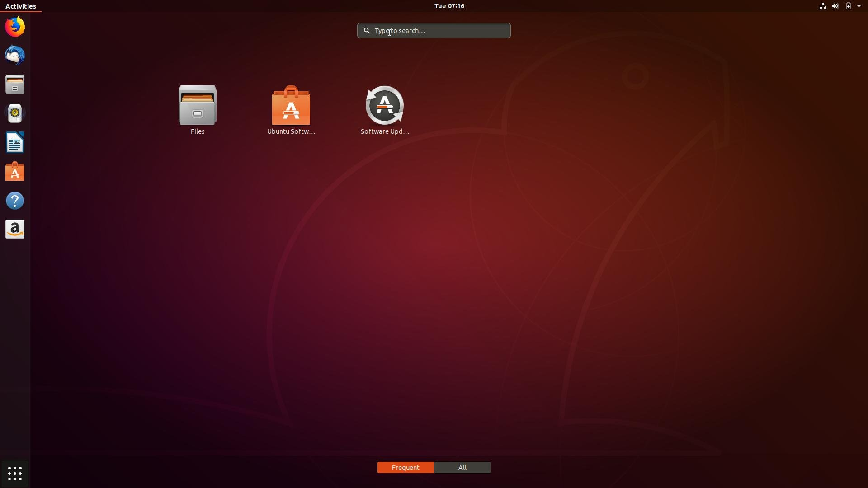Click the search magnifier icon
Viewport: 868px width, 488px height.
[367, 31]
